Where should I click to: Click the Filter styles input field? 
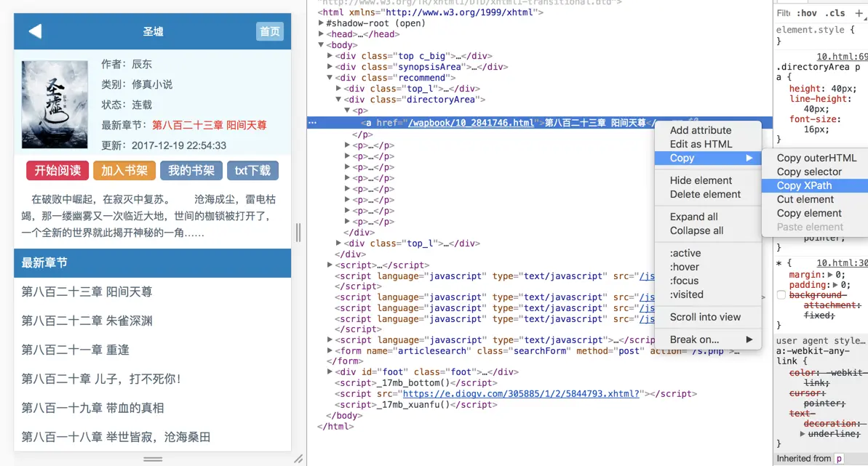coord(784,13)
